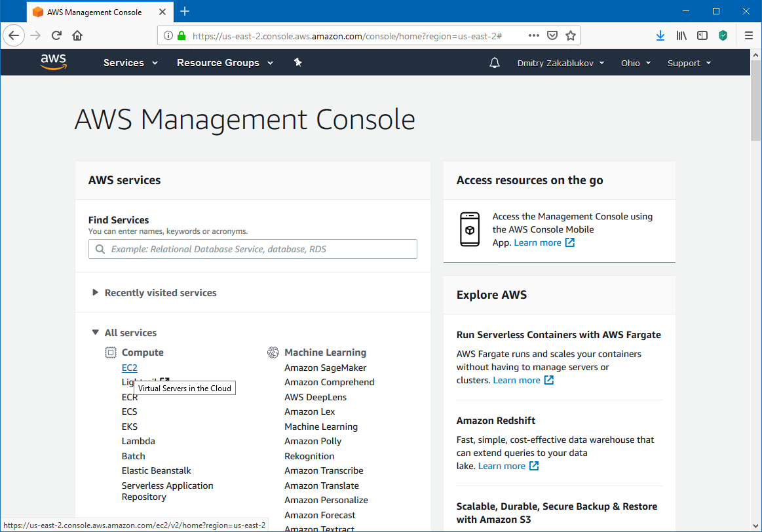The image size is (762, 532).
Task: Open the Ohio region selector
Action: pyautogui.click(x=636, y=63)
